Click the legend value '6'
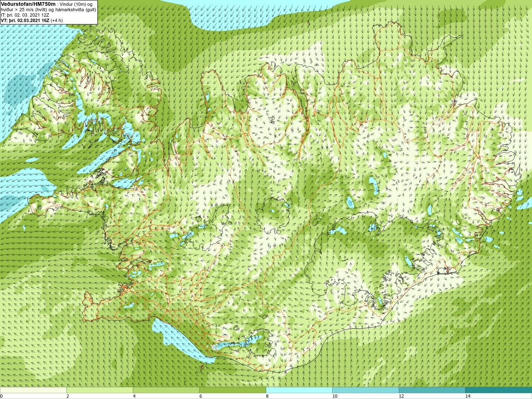Image resolution: width=532 pixels, height=399 pixels. pos(201,396)
